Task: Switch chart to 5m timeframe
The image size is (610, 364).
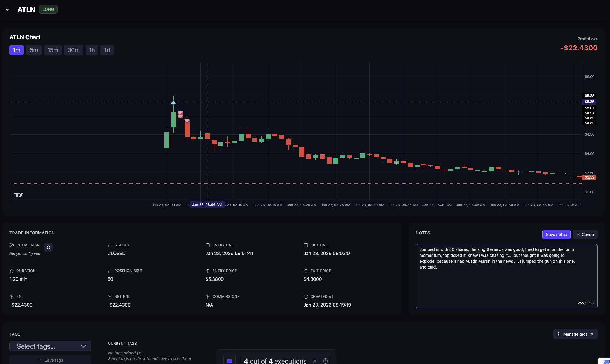Action: point(34,50)
